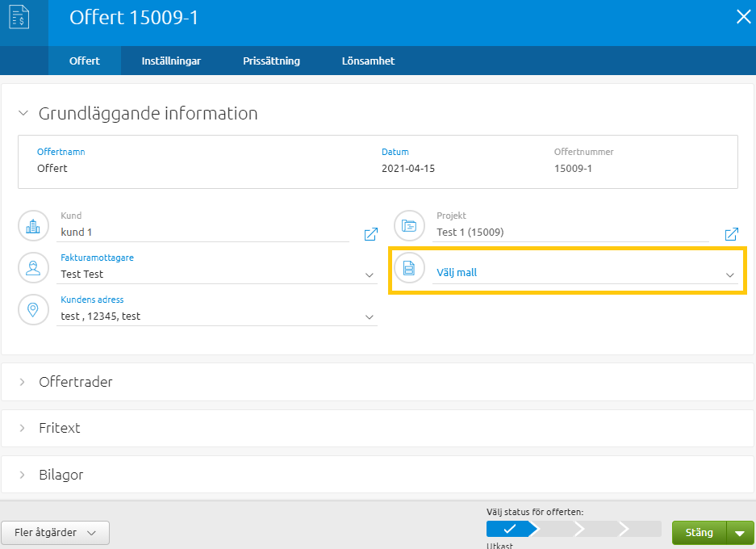Select the second status step in offer progress
Viewport: 756px width, 549px height.
point(554,530)
